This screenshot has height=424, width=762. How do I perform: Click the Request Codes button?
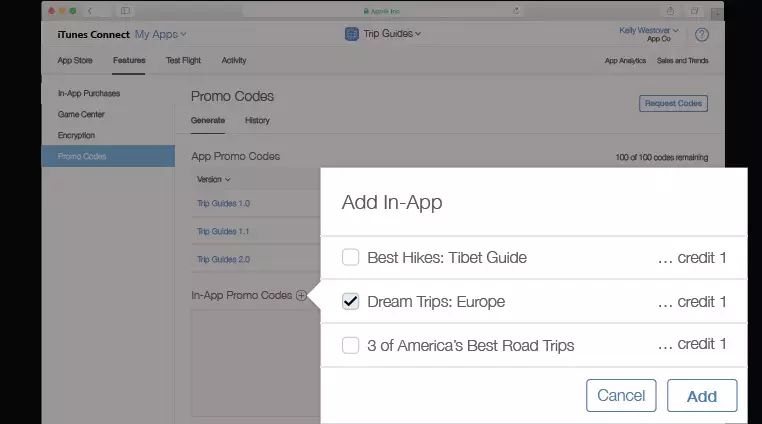pyautogui.click(x=673, y=103)
